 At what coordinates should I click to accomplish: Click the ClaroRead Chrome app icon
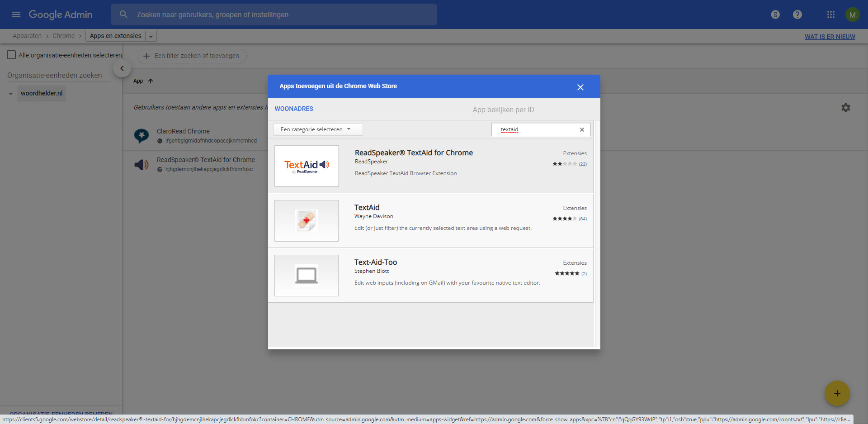pyautogui.click(x=142, y=136)
